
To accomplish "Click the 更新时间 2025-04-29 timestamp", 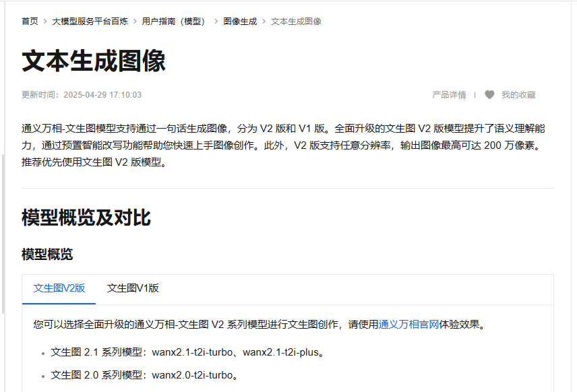I will pos(82,95).
